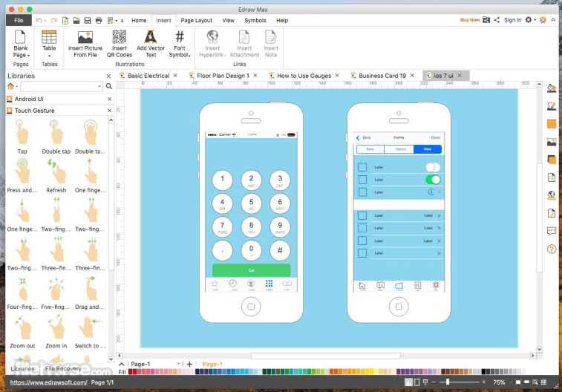The image size is (562, 392).
Task: Select Add Vector Text tool
Action: click(x=151, y=36)
